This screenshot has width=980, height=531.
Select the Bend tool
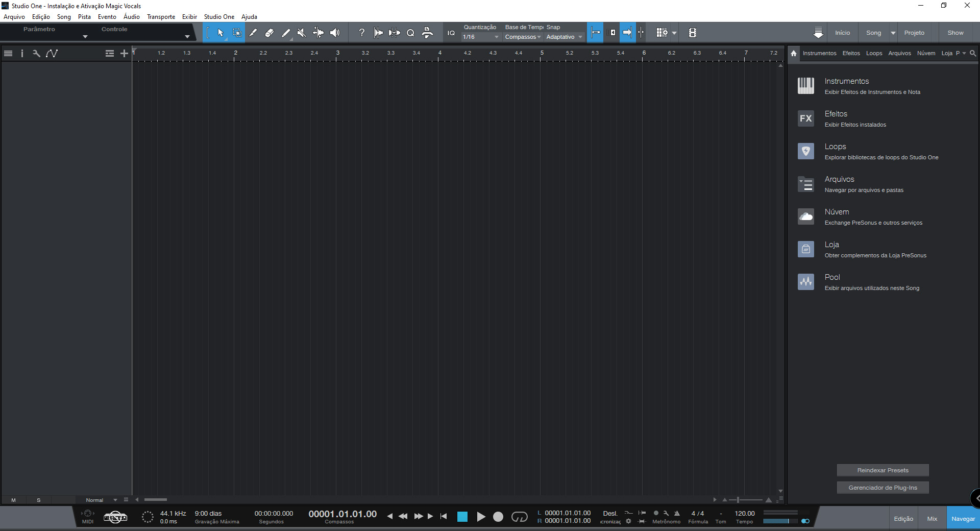pos(318,33)
